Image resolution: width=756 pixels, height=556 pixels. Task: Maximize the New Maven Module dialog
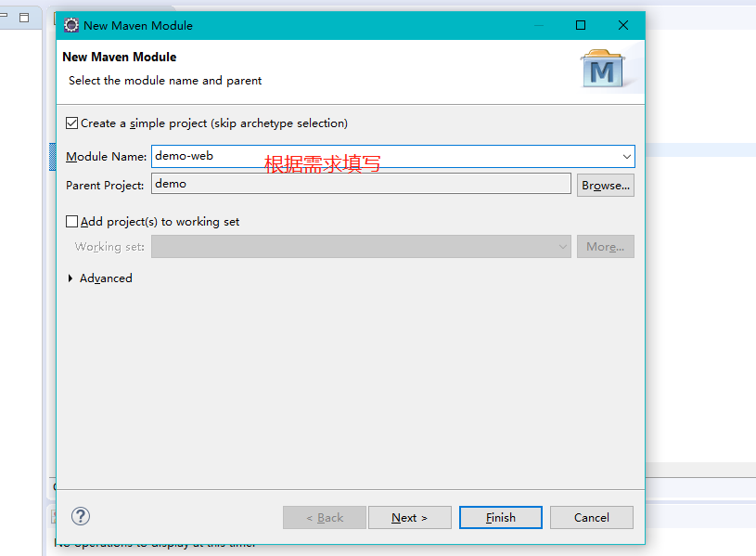click(x=581, y=25)
